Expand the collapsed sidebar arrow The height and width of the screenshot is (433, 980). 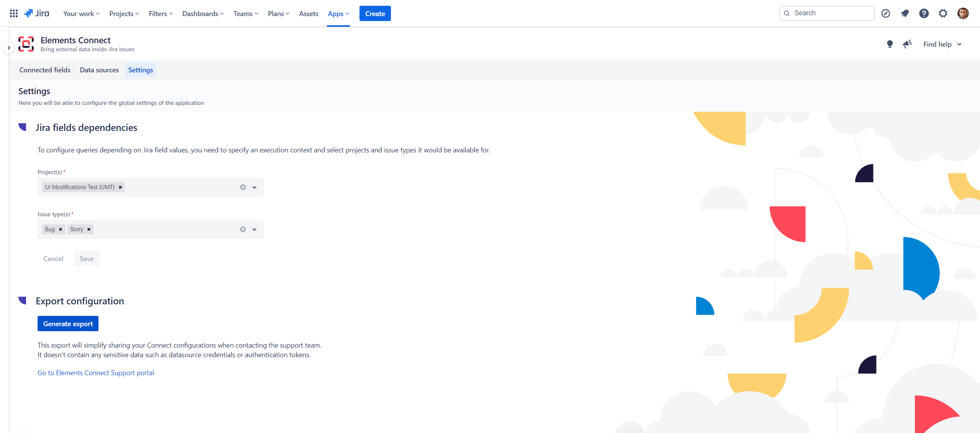pyautogui.click(x=9, y=48)
